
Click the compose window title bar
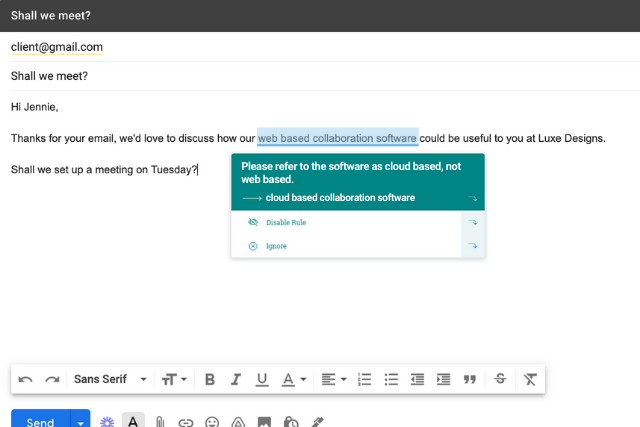(x=320, y=16)
